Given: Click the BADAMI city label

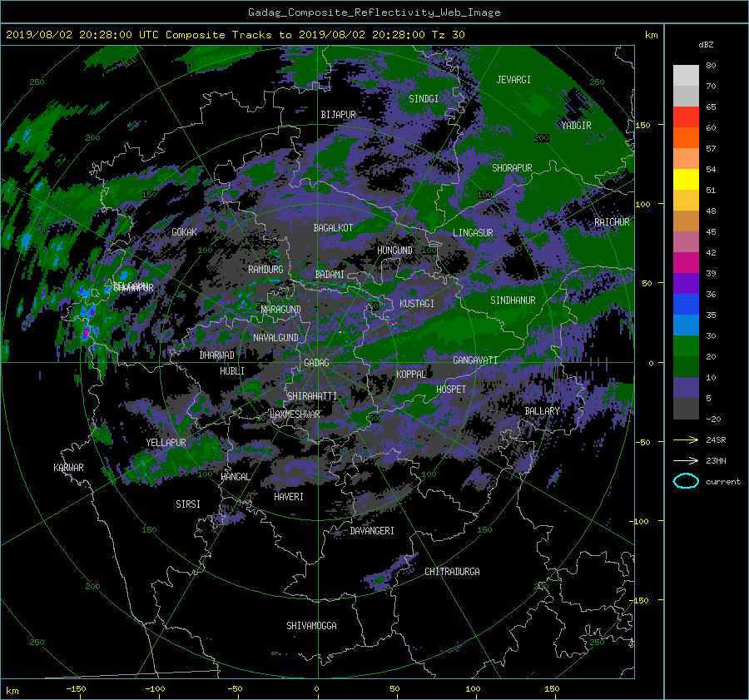Looking at the screenshot, I should pos(330,275).
